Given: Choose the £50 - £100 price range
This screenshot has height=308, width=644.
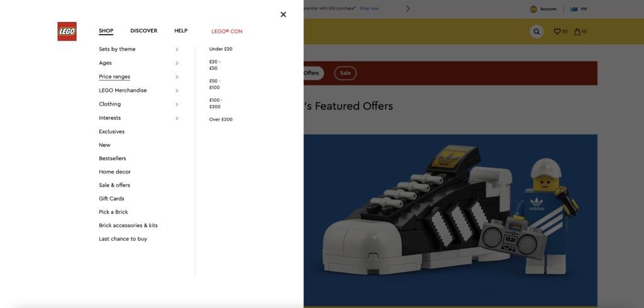Looking at the screenshot, I should point(215,84).
